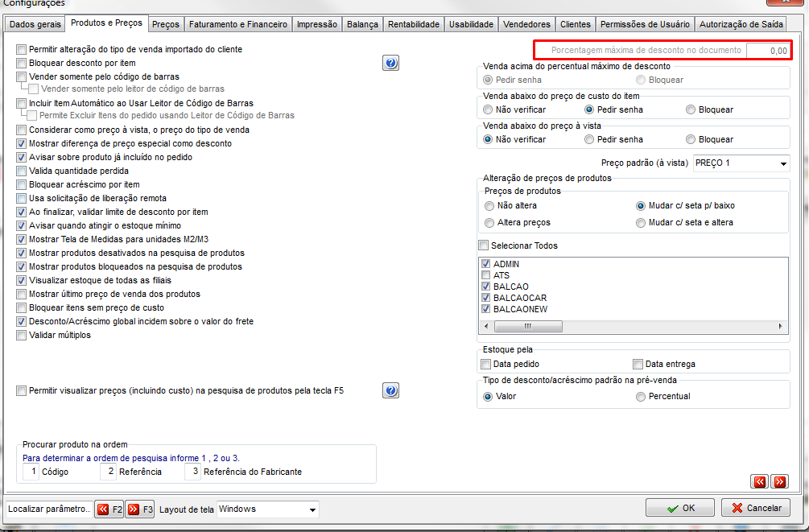Viewport: 809px width, 532px height.
Task: Uncheck Avisar quando atingir o estoque mínimo
Action: coord(21,225)
